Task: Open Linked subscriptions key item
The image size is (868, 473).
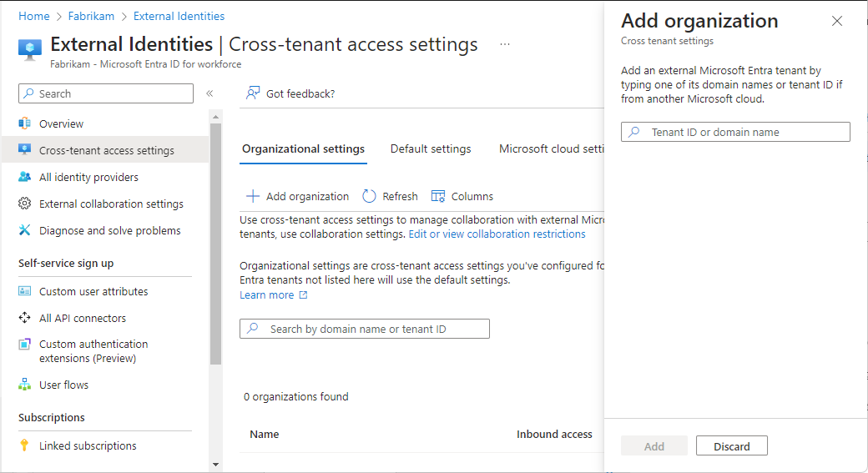Action: 88,445
